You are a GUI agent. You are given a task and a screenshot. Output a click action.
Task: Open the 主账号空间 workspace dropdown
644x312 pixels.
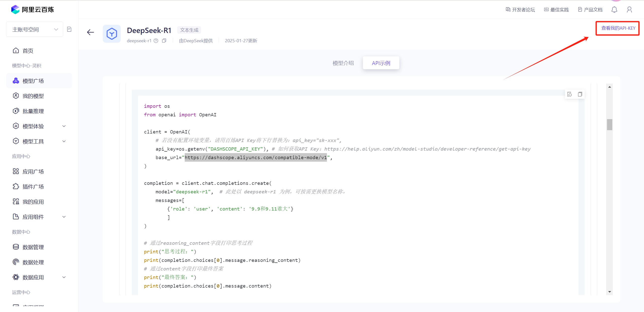click(35, 29)
